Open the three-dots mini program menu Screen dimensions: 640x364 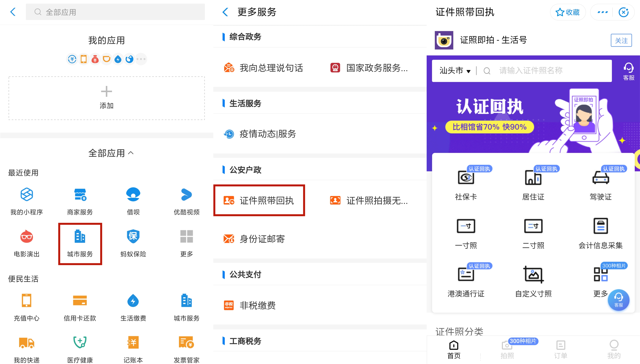pos(603,12)
